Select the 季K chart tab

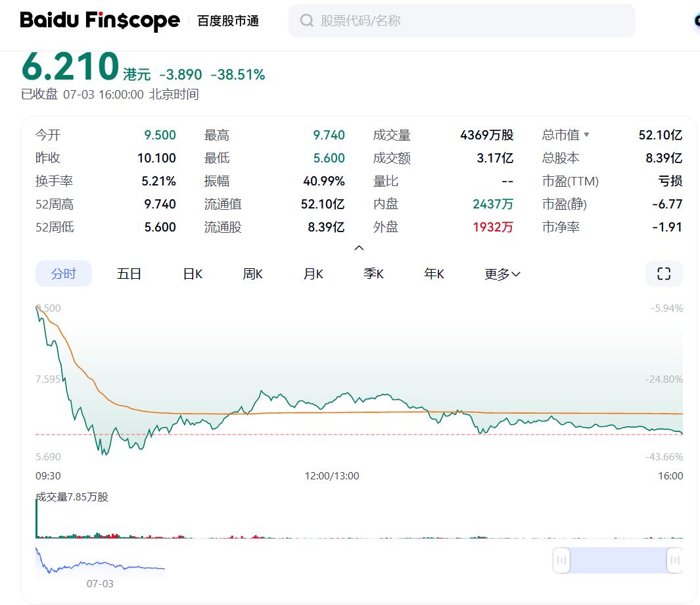click(x=373, y=274)
